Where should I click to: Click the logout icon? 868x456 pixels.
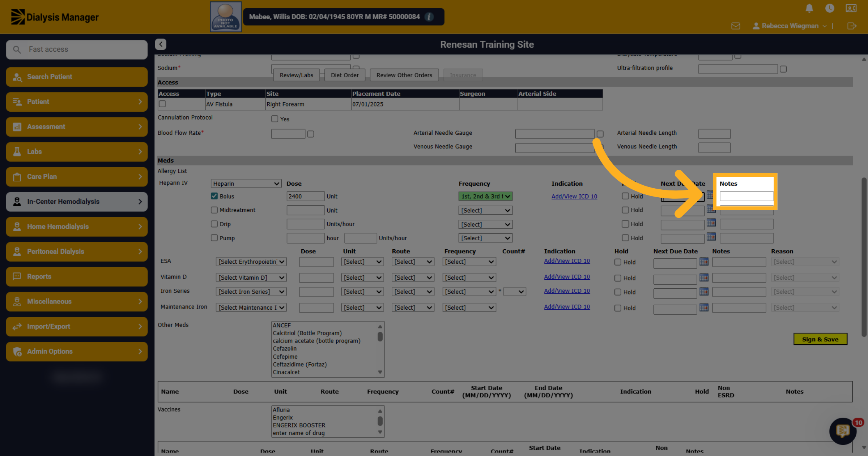click(x=852, y=26)
